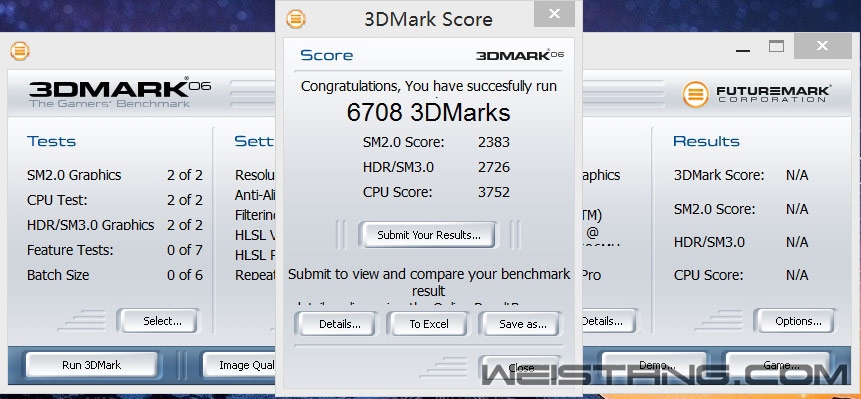Viewport: 861px width, 399px height.
Task: Open Details in the score dialog
Action: [336, 324]
